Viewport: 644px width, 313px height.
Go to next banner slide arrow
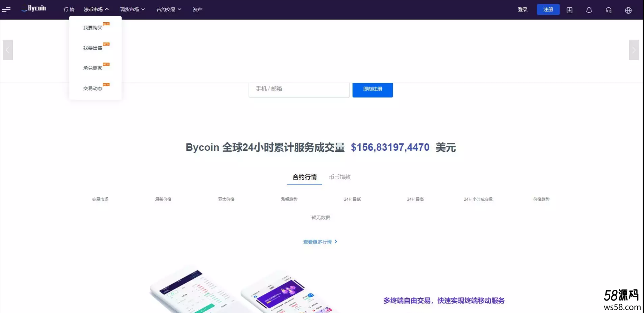(x=634, y=50)
